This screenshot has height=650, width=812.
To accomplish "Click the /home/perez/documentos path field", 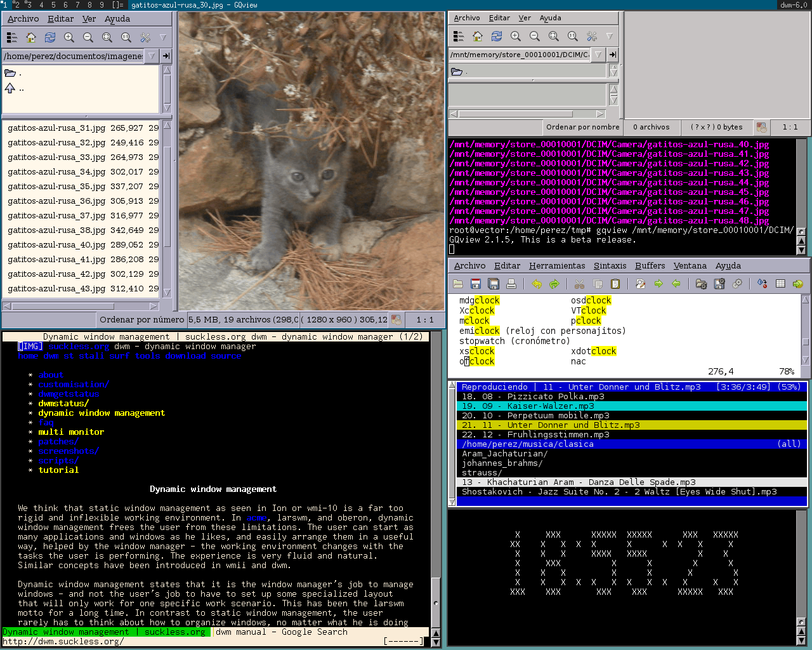I will 73,56.
